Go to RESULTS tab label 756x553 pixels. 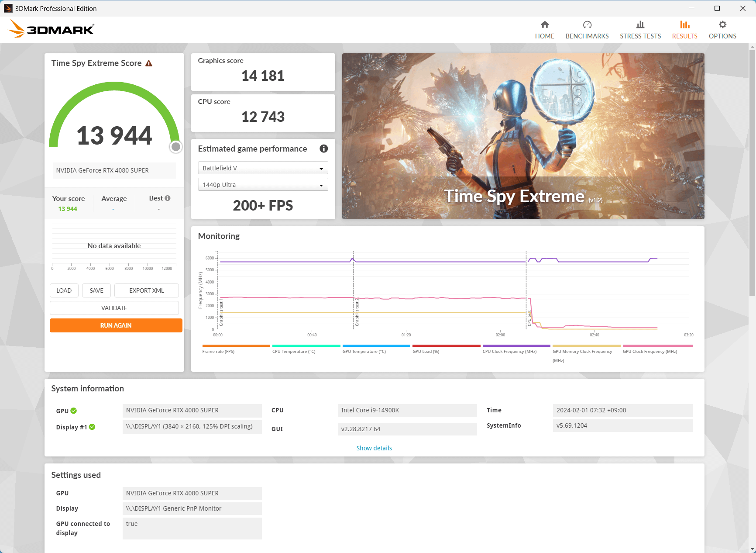click(685, 36)
